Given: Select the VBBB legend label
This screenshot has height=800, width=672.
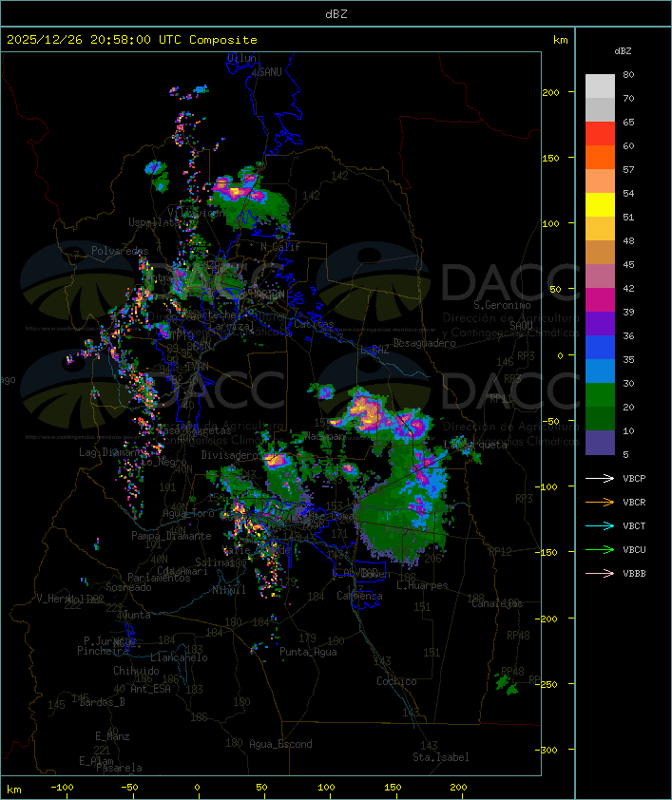Looking at the screenshot, I should 634,573.
